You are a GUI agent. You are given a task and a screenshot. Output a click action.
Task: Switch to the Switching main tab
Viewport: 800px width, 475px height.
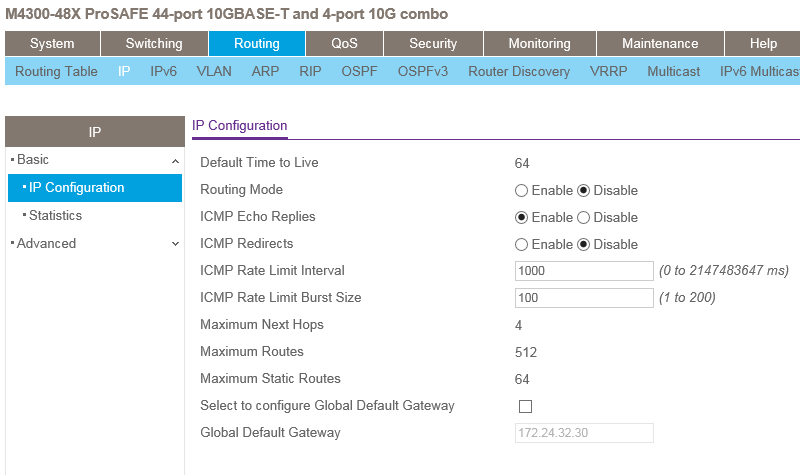pyautogui.click(x=154, y=44)
